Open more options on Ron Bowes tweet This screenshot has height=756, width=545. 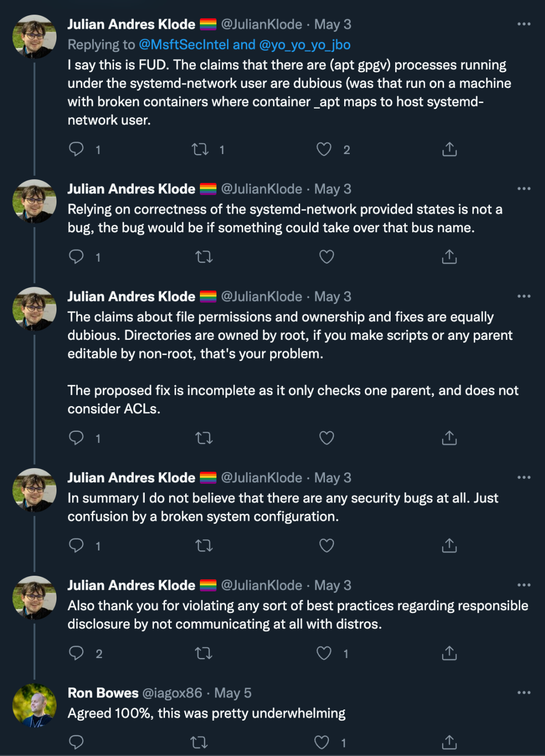point(524,693)
